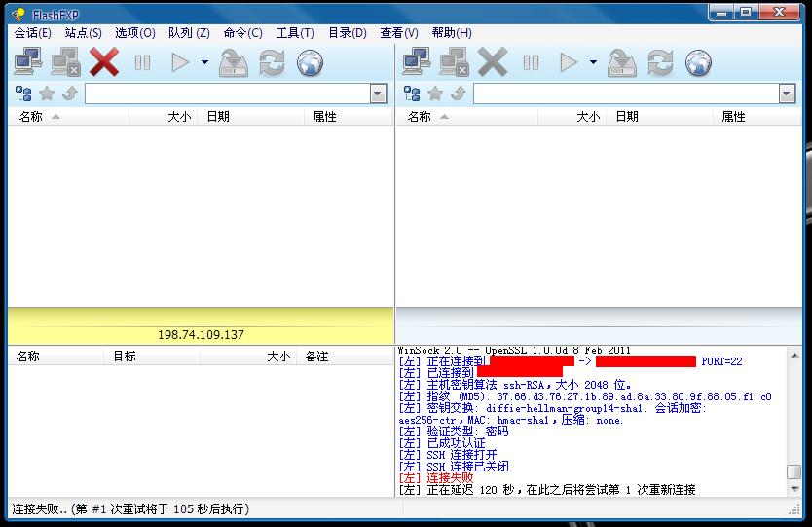Open the 工具(T) menu
Viewport: 812px width, 527px height.
pos(295,33)
